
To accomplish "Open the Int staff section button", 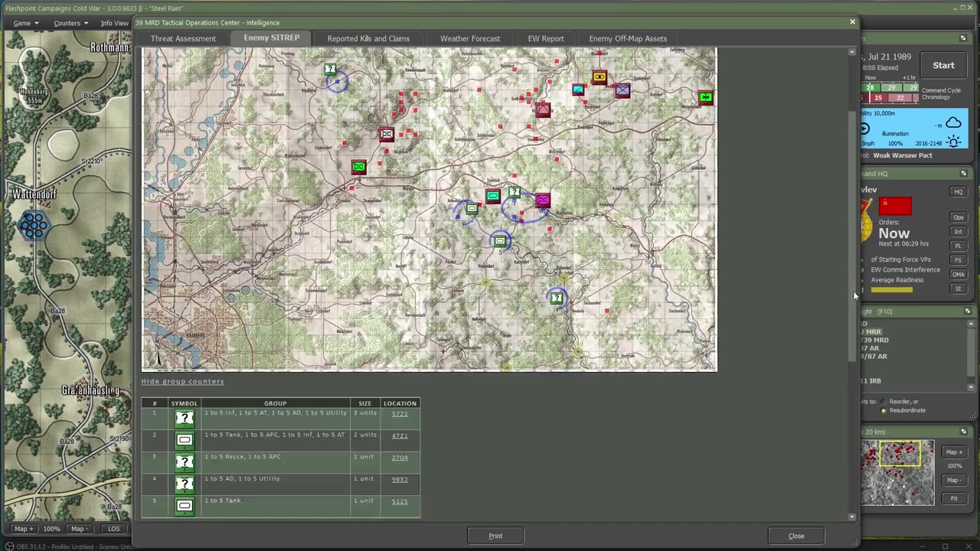I will coord(958,231).
